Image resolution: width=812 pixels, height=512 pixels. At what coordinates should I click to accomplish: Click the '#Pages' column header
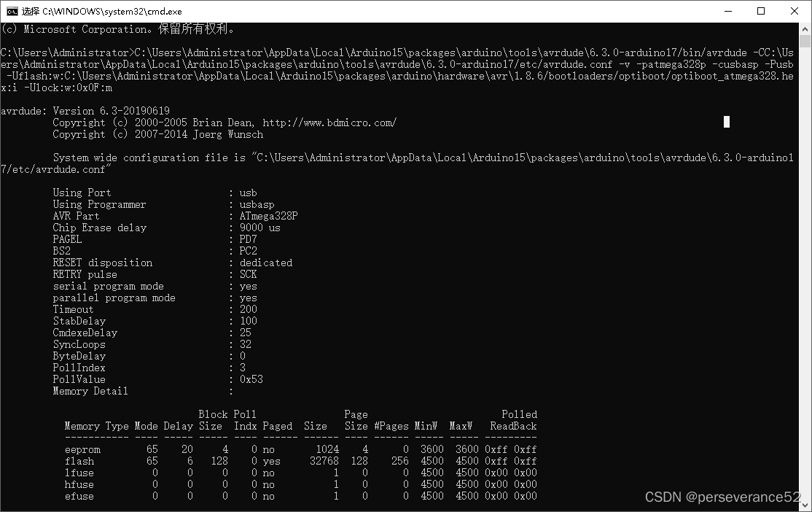(x=391, y=426)
